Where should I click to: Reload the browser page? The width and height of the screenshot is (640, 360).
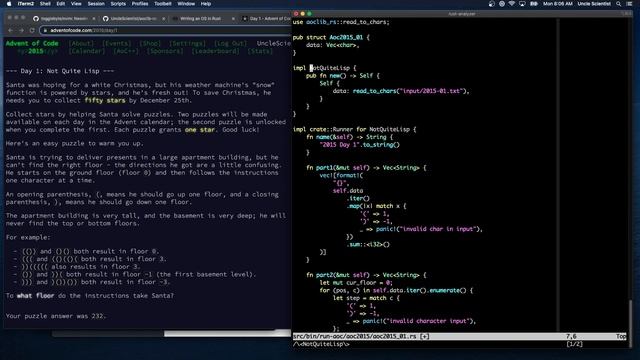32,30
